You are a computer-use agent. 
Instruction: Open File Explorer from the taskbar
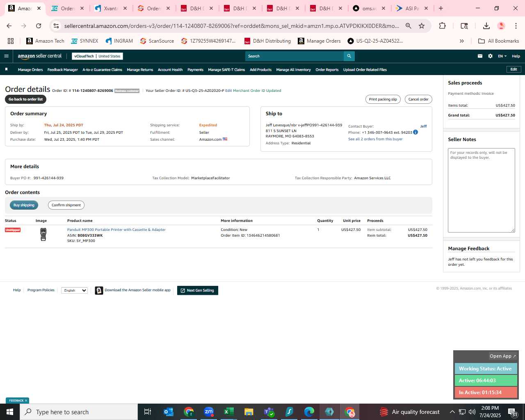[249, 412]
